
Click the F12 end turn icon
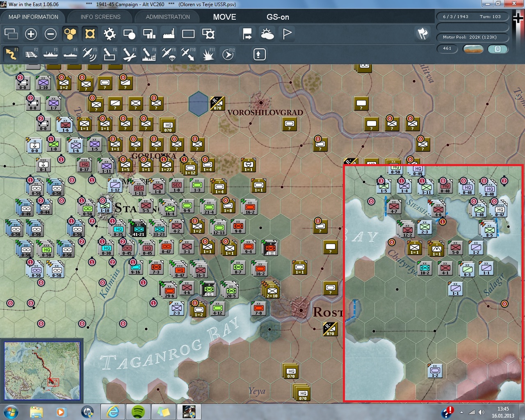pyautogui.click(x=228, y=54)
